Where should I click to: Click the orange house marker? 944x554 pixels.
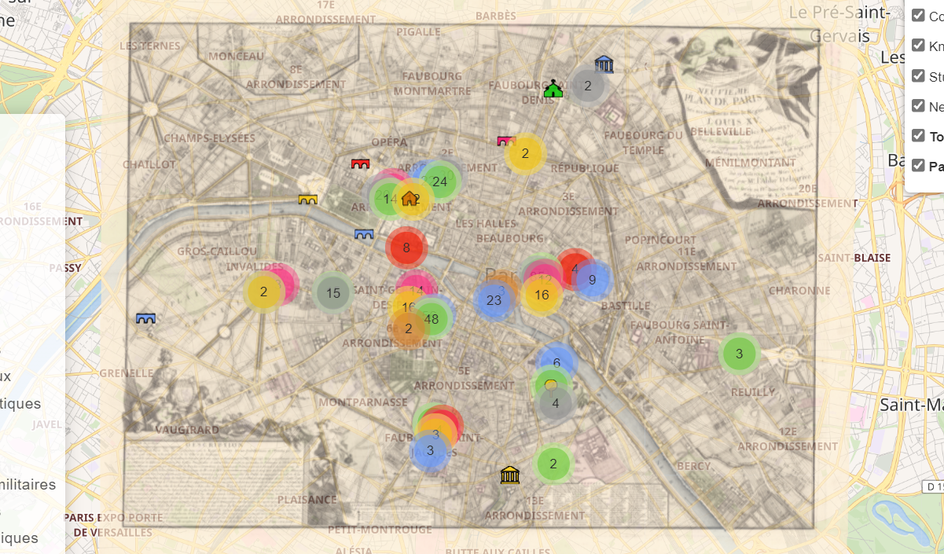click(x=409, y=198)
